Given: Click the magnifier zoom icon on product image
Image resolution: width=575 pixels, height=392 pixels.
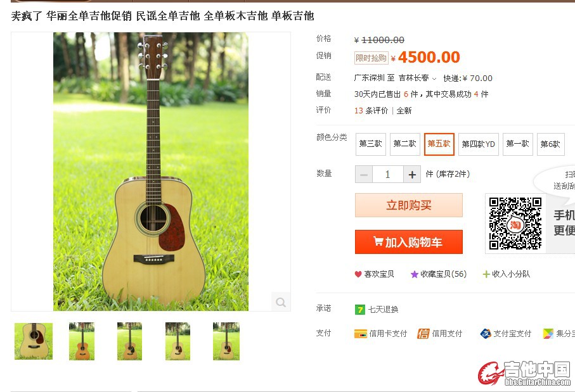Looking at the screenshot, I should tap(281, 302).
